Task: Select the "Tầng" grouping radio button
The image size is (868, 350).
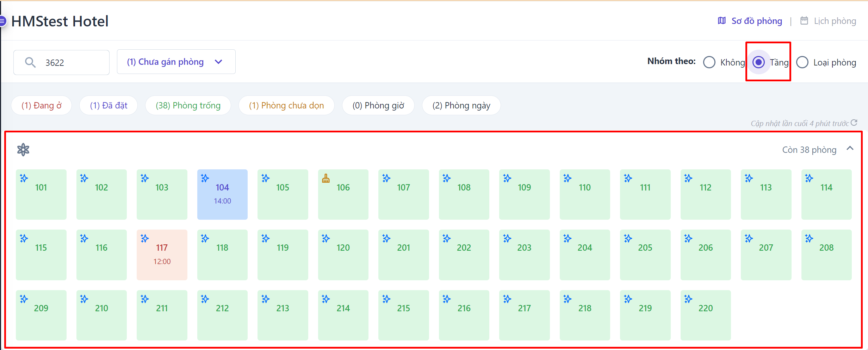Action: pos(758,62)
